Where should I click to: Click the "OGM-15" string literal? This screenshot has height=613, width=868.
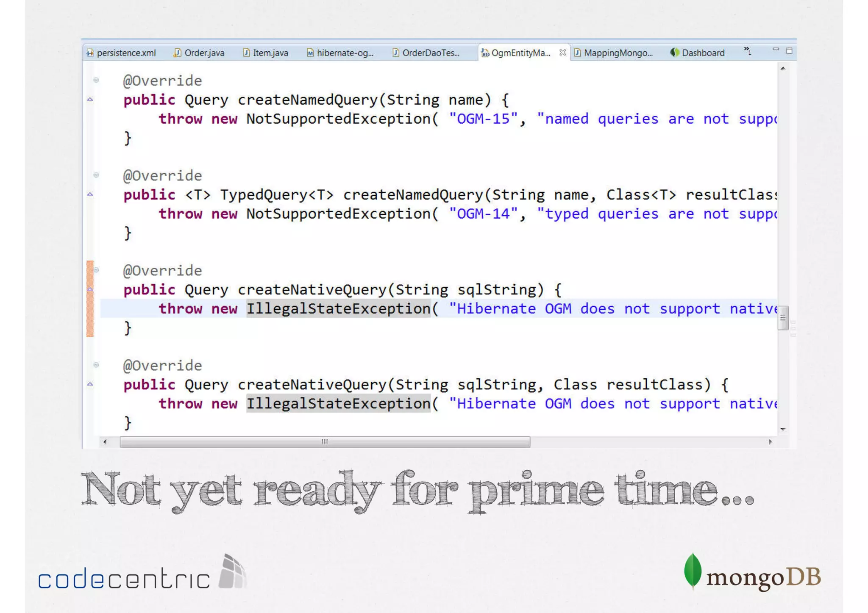[483, 119]
